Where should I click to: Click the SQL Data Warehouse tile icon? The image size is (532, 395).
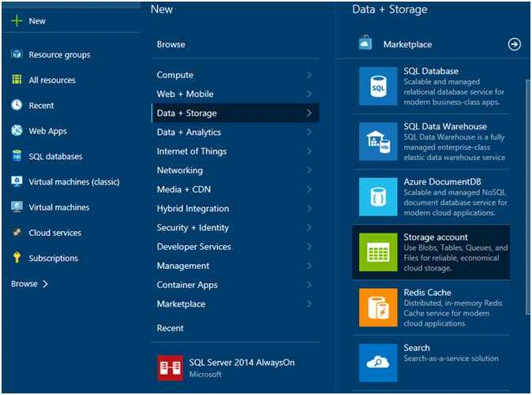(378, 142)
